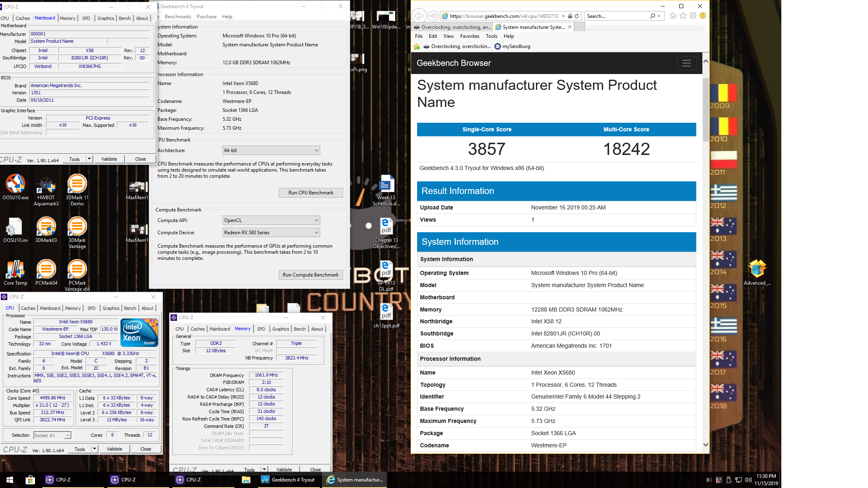Launch PCMark04 shortcut
Image resolution: width=868 pixels, height=488 pixels.
coord(46,272)
